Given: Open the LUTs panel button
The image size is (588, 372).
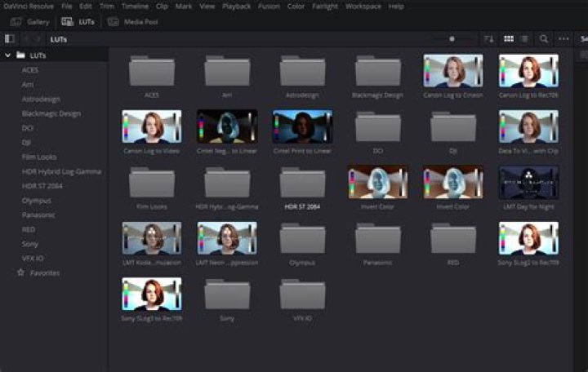Looking at the screenshot, I should 78,22.
